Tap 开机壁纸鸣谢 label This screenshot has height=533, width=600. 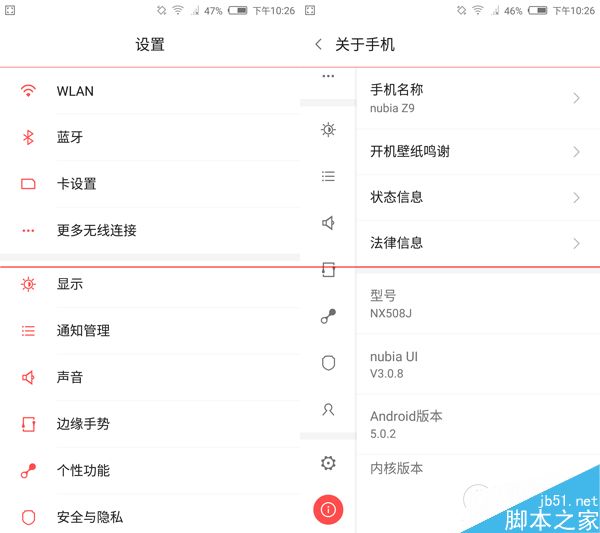410,152
